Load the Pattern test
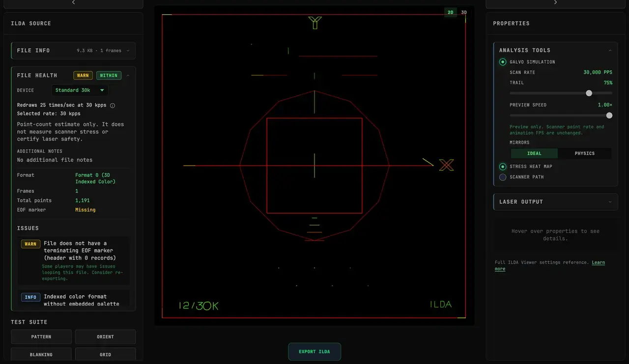This screenshot has width=629, height=364. (41, 337)
